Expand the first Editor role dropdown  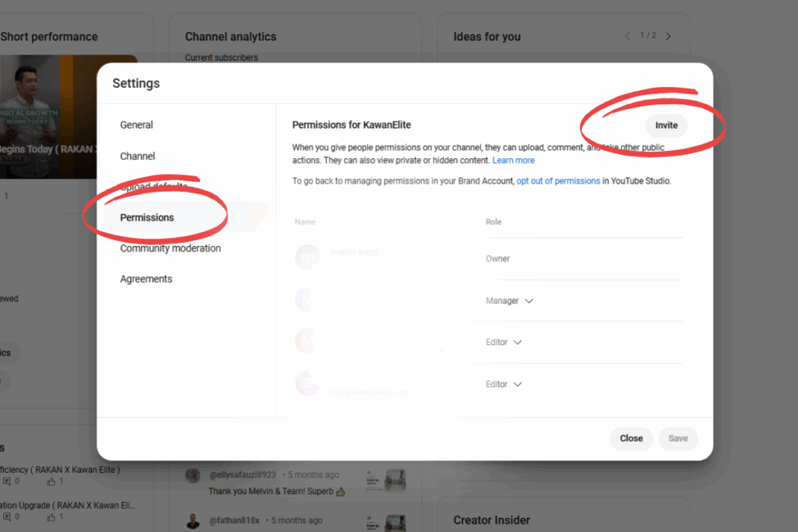504,342
